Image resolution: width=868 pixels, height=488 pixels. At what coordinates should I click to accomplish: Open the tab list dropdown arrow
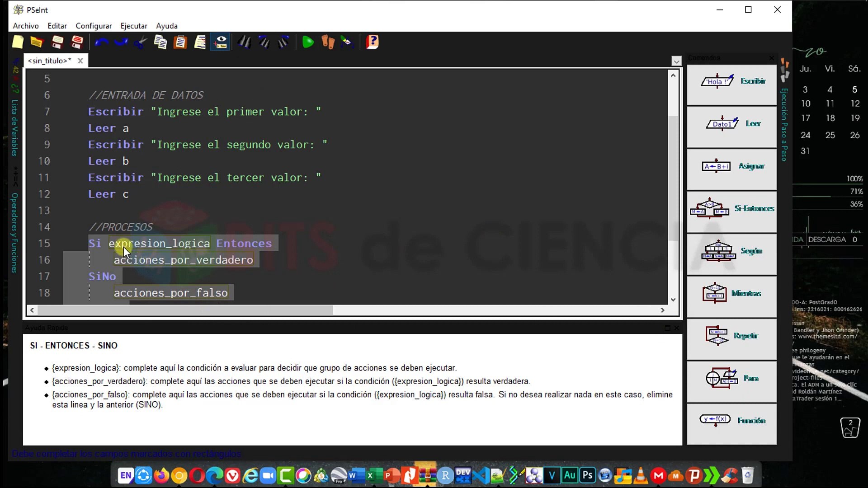676,61
